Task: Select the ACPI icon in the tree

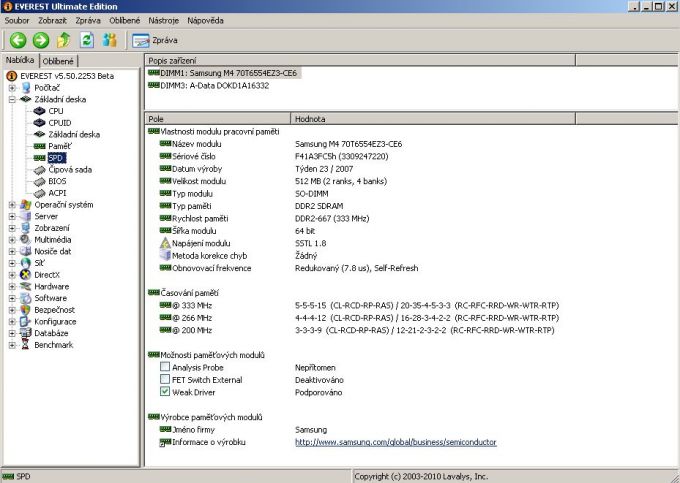Action: 39,193
